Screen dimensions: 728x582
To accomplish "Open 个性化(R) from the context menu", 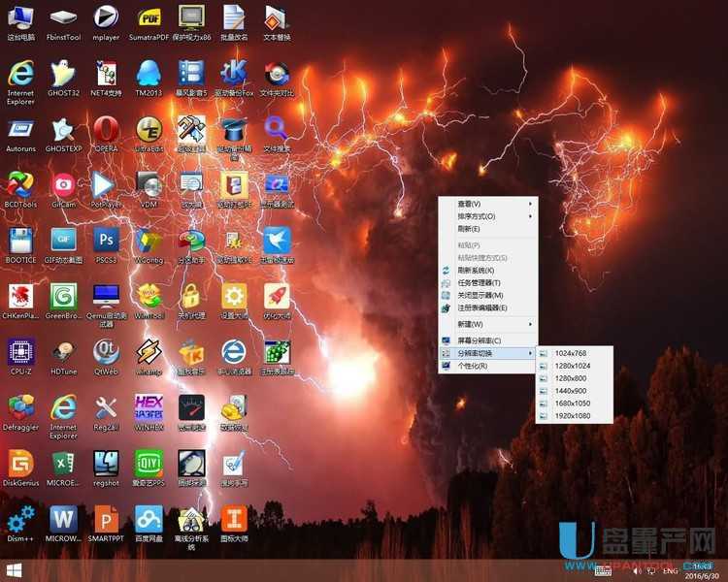I will pos(488,366).
